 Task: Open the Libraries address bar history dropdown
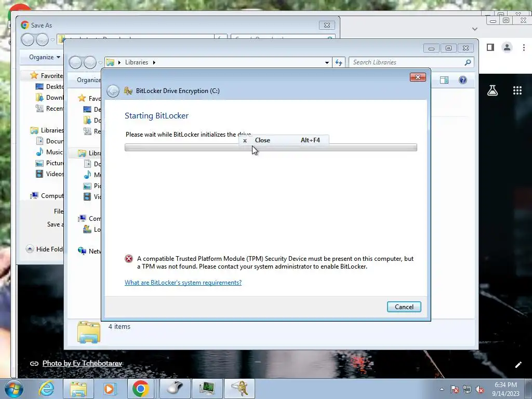click(327, 62)
